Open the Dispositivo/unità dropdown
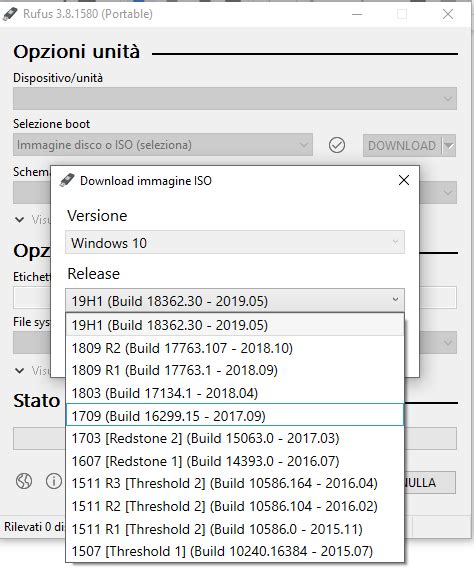Screen dimensions: 474x578 [235, 98]
